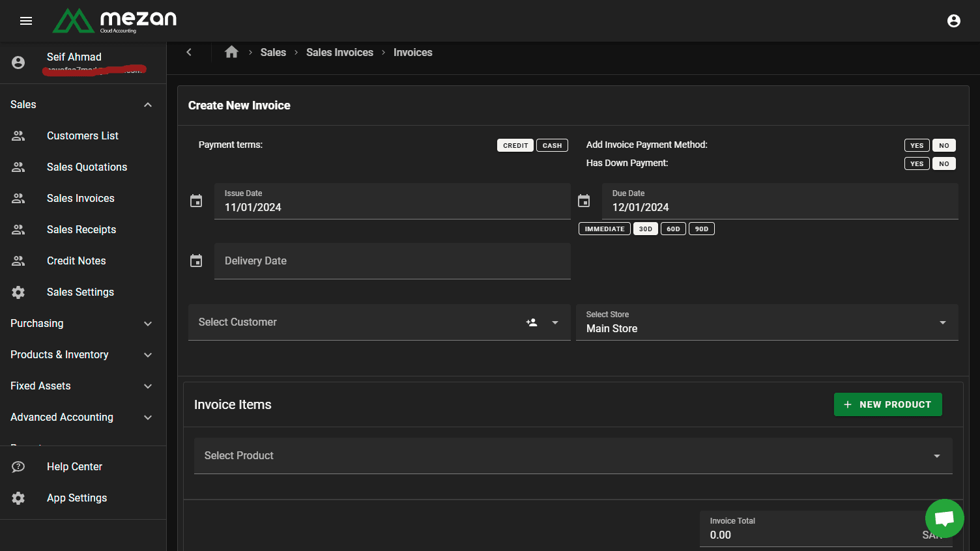Screen dimensions: 980x551
Task: Open Customers List page
Action: tap(83, 135)
